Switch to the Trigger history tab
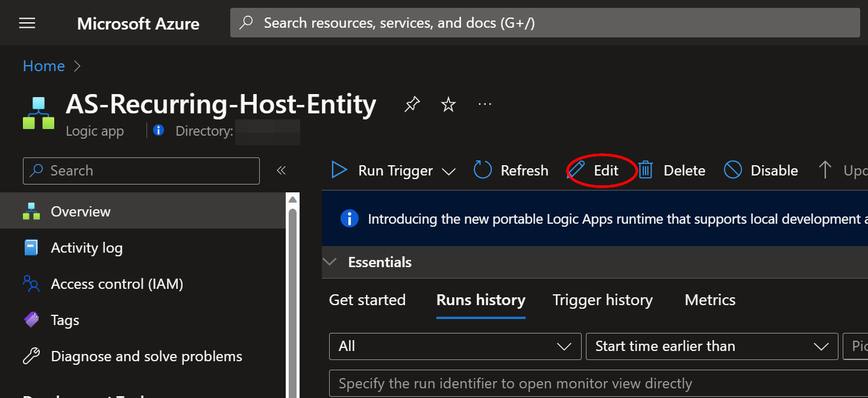The width and height of the screenshot is (868, 398). (x=603, y=300)
